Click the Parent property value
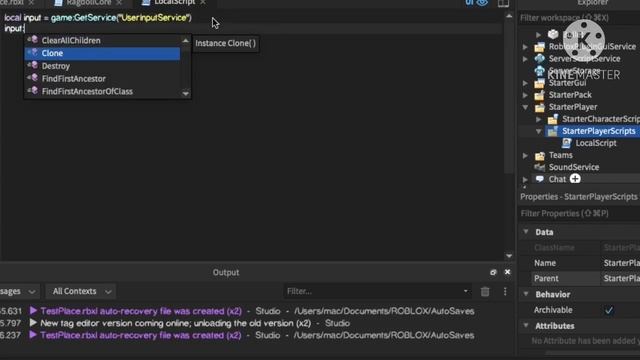The image size is (640, 360). point(621,278)
